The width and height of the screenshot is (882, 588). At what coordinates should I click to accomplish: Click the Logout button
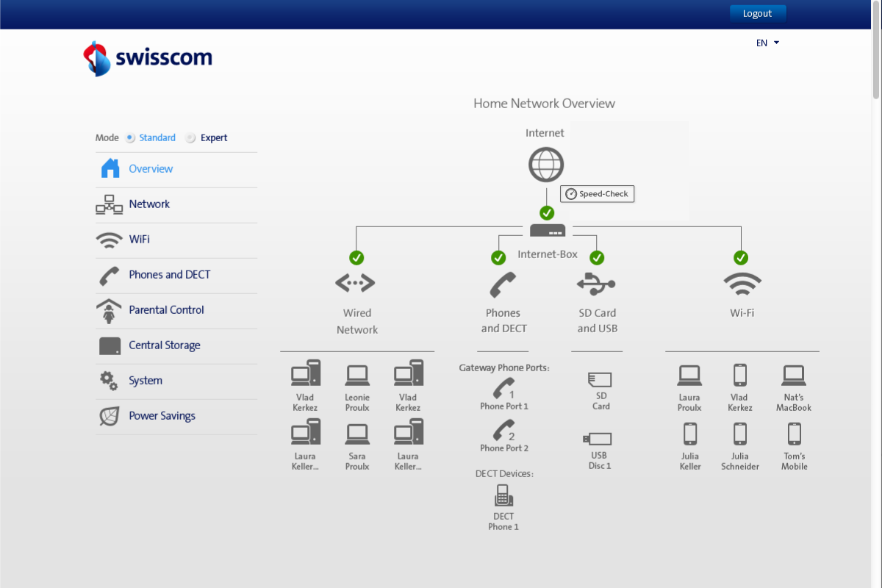pyautogui.click(x=757, y=13)
